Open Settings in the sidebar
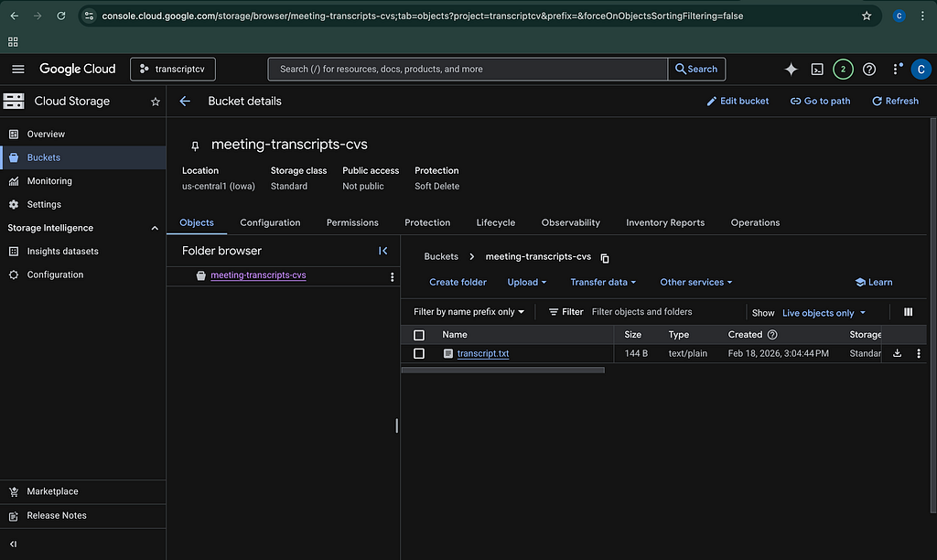The width and height of the screenshot is (937, 560). pos(83,204)
